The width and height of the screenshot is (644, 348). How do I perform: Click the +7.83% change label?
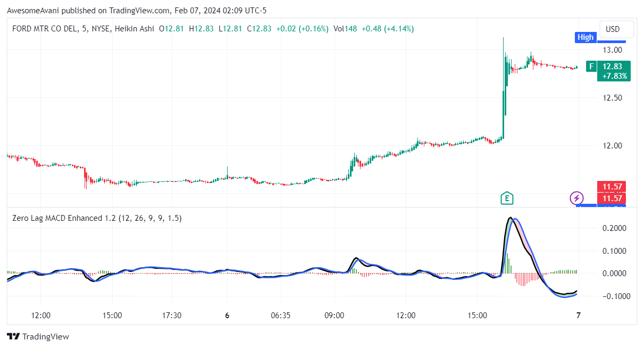coord(614,76)
